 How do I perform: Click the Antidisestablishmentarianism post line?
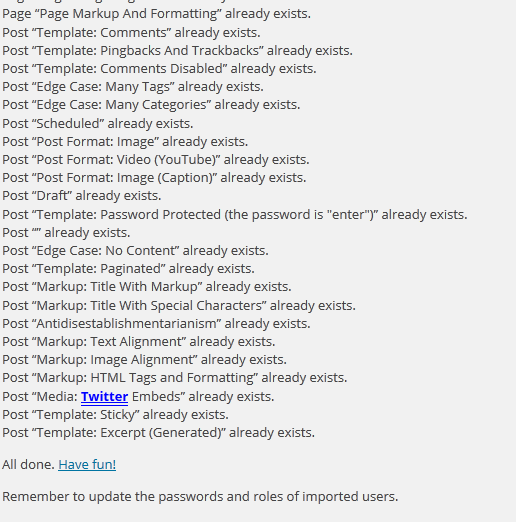(x=156, y=324)
